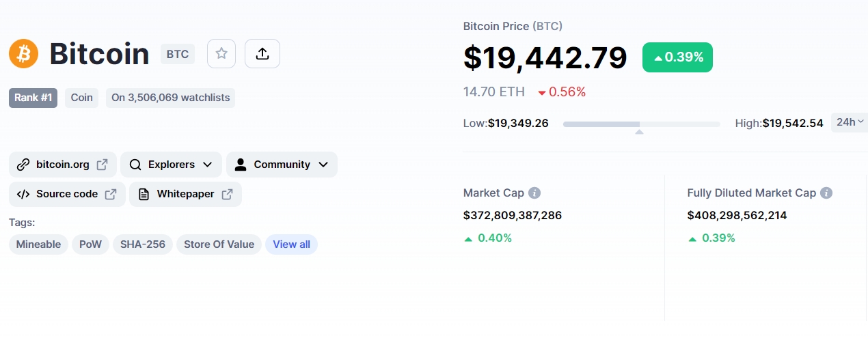
Task: Click the external link icon on Whitepaper
Action: click(x=228, y=194)
